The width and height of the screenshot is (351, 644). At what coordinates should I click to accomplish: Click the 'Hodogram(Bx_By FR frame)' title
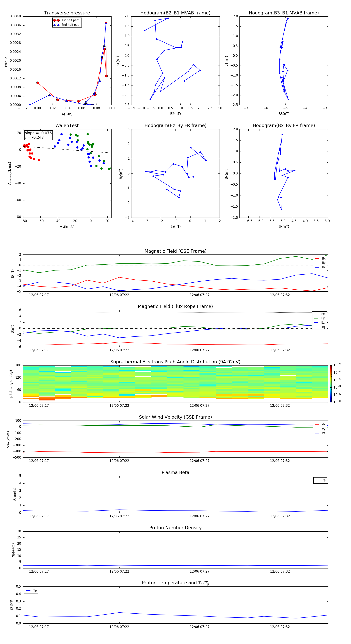point(284,125)
